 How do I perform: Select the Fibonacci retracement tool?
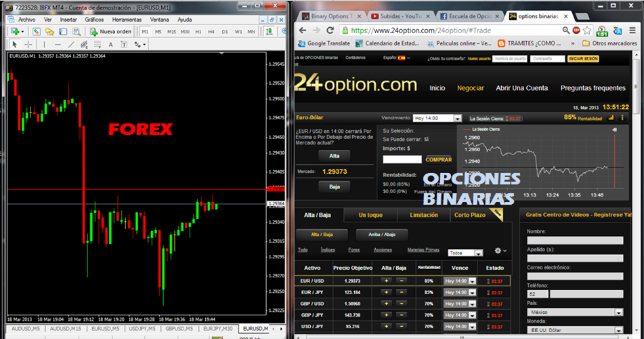98,44
